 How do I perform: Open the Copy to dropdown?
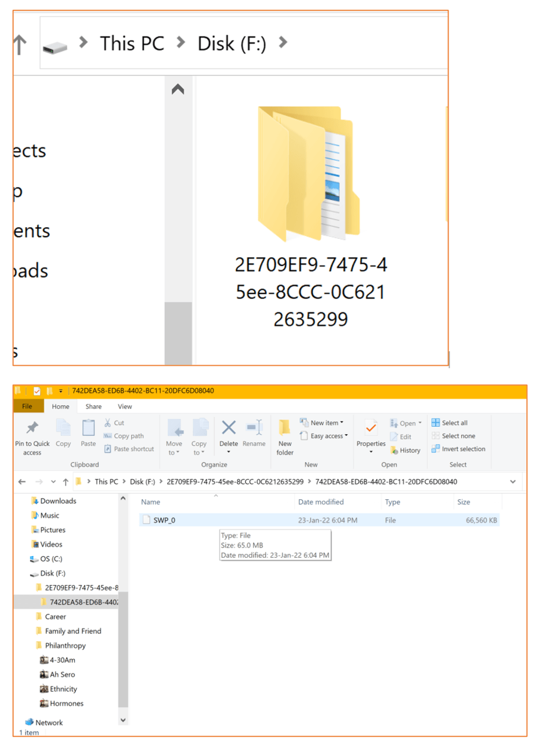pos(199,437)
